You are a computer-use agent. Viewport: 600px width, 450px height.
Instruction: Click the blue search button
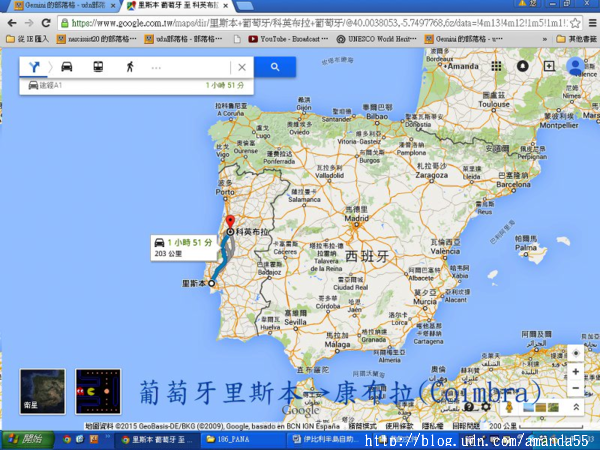click(x=272, y=67)
